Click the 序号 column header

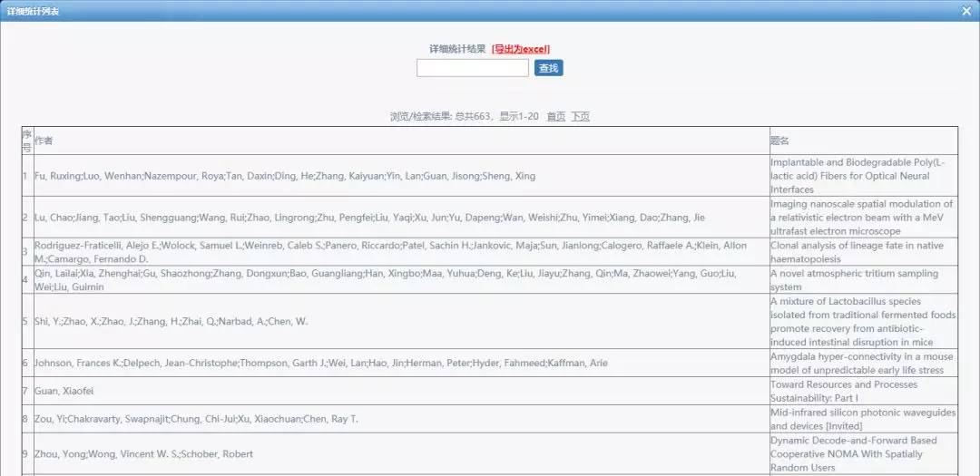point(27,141)
